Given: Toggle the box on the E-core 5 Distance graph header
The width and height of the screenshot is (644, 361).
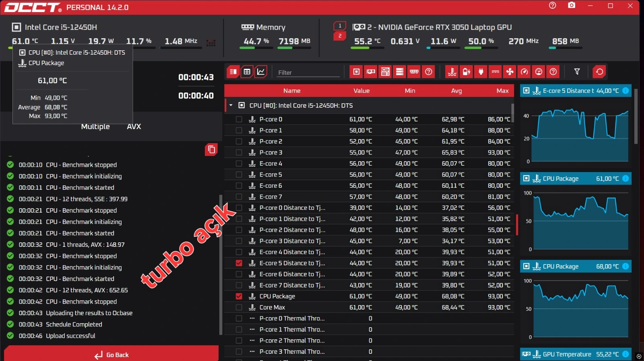Looking at the screenshot, I should tap(526, 91).
